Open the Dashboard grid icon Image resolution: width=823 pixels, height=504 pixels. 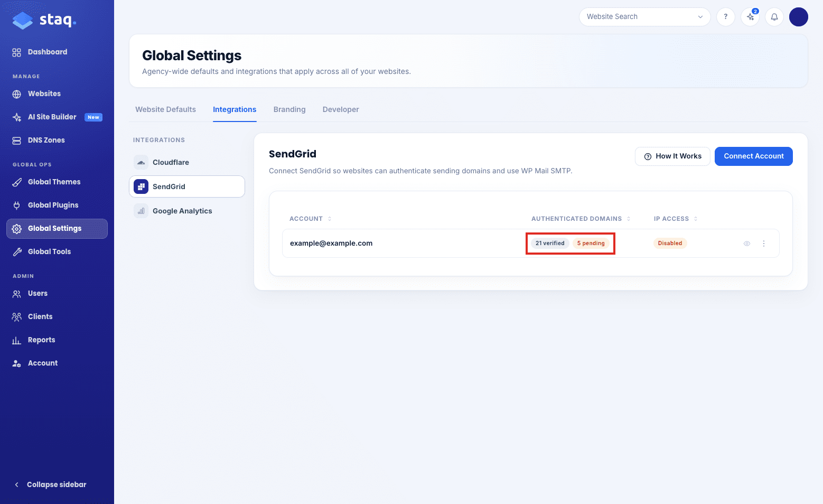17,52
